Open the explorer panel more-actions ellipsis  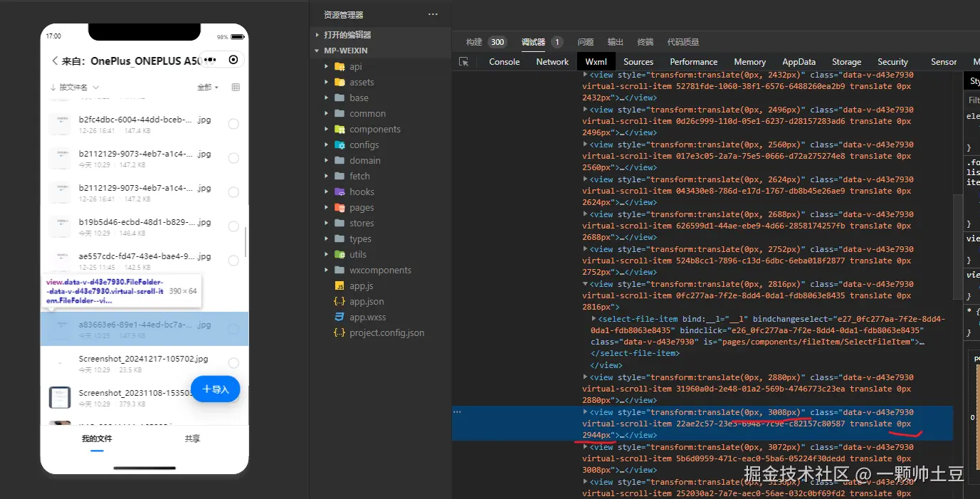[433, 14]
